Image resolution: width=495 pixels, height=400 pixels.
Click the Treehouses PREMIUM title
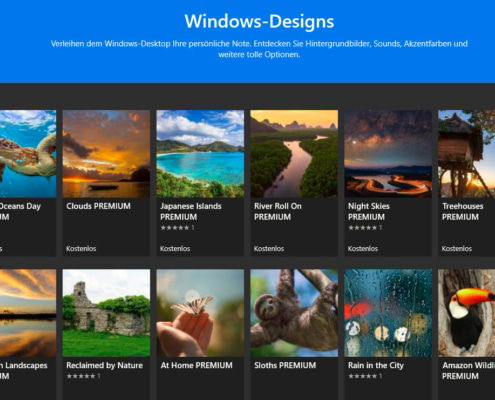[463, 211]
